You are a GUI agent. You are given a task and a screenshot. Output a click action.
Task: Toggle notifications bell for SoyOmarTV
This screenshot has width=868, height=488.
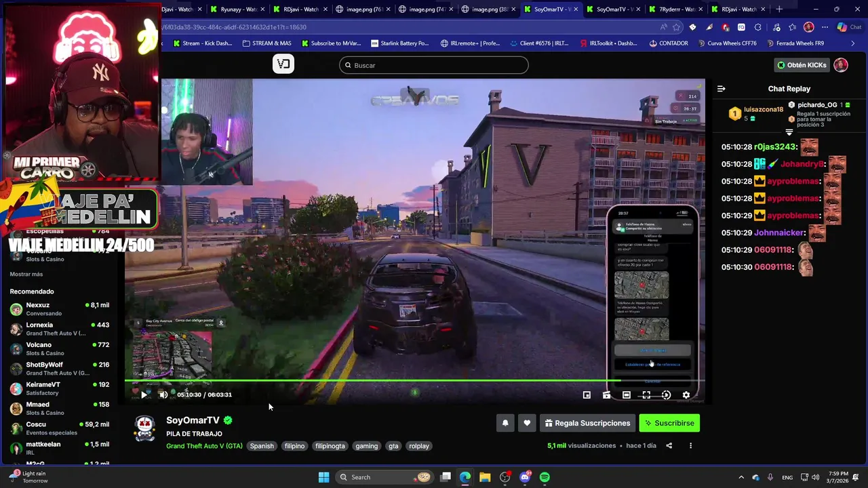pyautogui.click(x=505, y=423)
